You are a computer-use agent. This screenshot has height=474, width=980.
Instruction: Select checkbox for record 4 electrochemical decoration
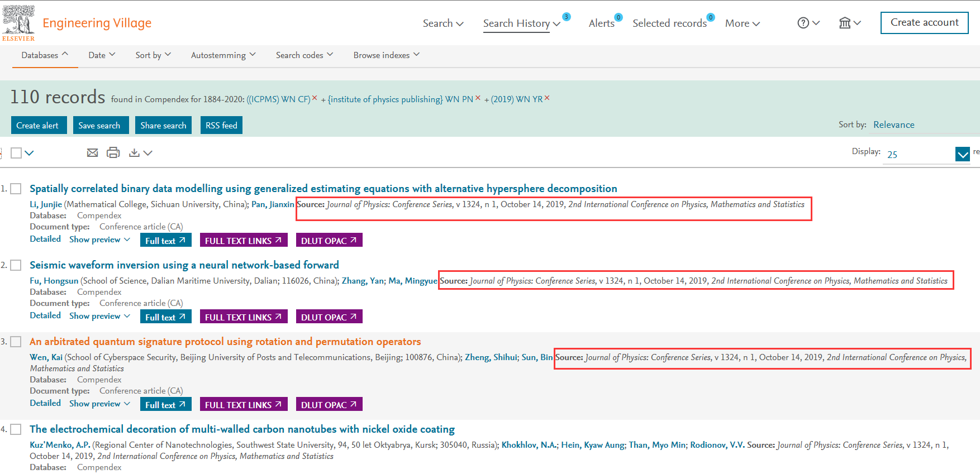point(16,429)
